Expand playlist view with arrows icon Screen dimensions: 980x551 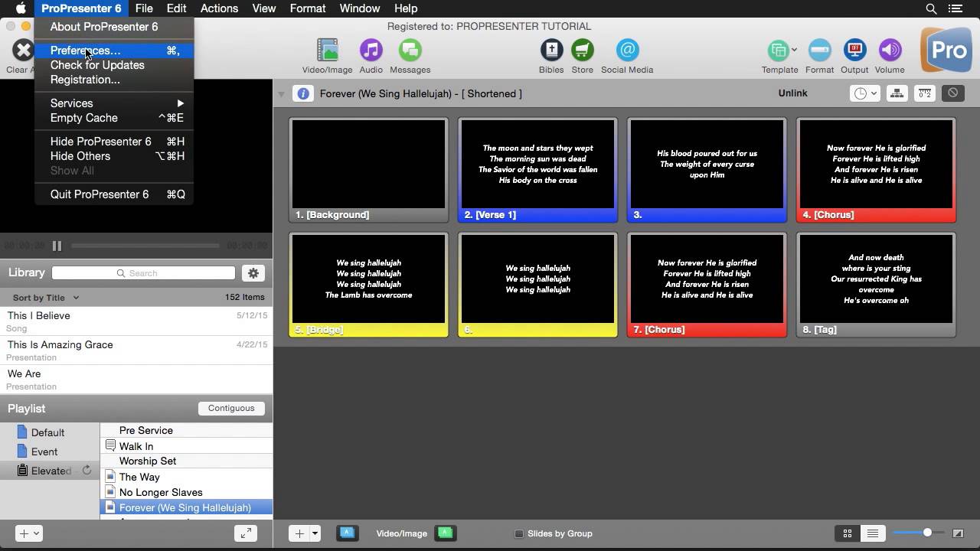246,533
